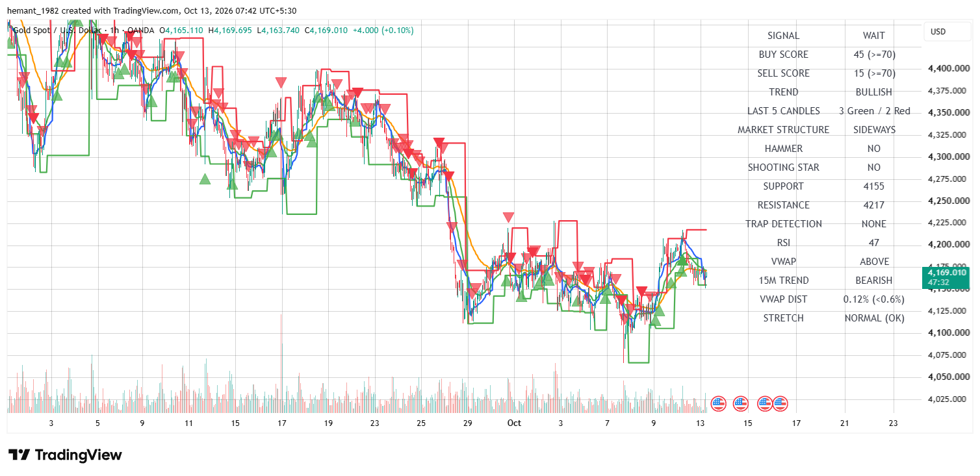Click the resistance value 4217
The height and width of the screenshot is (476, 980).
(x=874, y=205)
